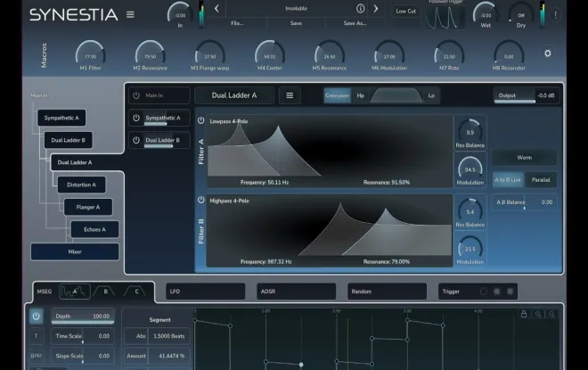Open the ADSR modulator tab
The height and width of the screenshot is (370, 588).
(297, 292)
